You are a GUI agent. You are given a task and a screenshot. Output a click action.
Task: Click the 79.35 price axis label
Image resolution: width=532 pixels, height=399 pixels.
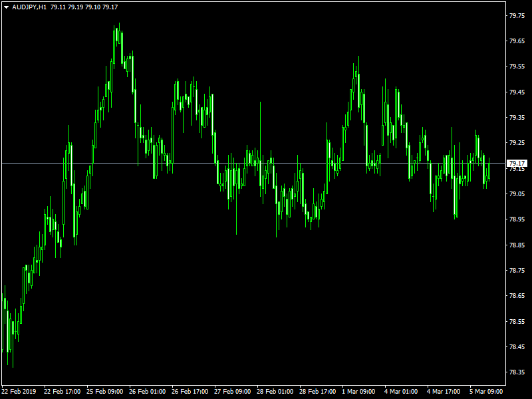(x=517, y=118)
